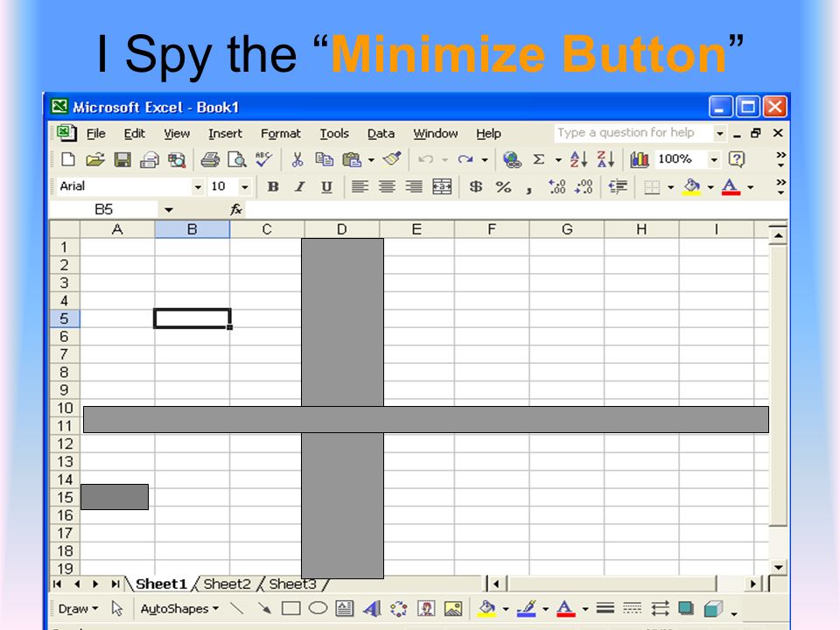840x630 pixels.
Task: Select the Arrow drawing tool
Action: [x=264, y=608]
